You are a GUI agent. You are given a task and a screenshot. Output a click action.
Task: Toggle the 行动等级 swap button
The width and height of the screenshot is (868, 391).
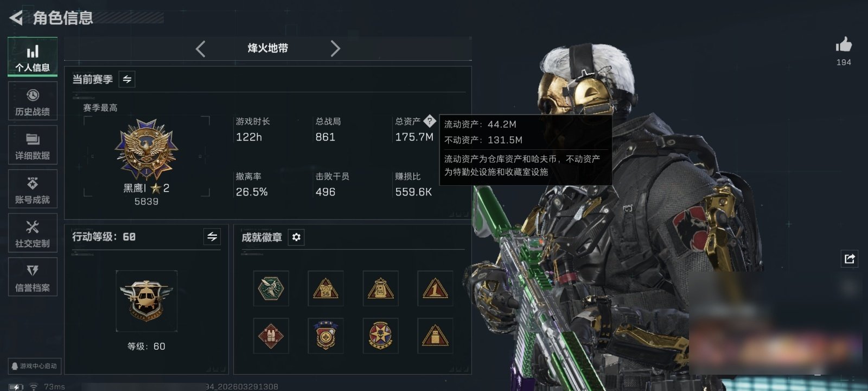(212, 237)
